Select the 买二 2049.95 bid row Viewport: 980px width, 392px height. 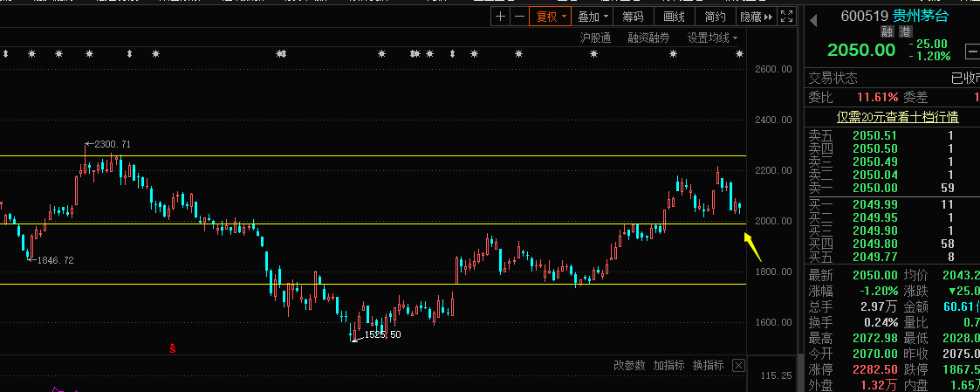pos(893,217)
